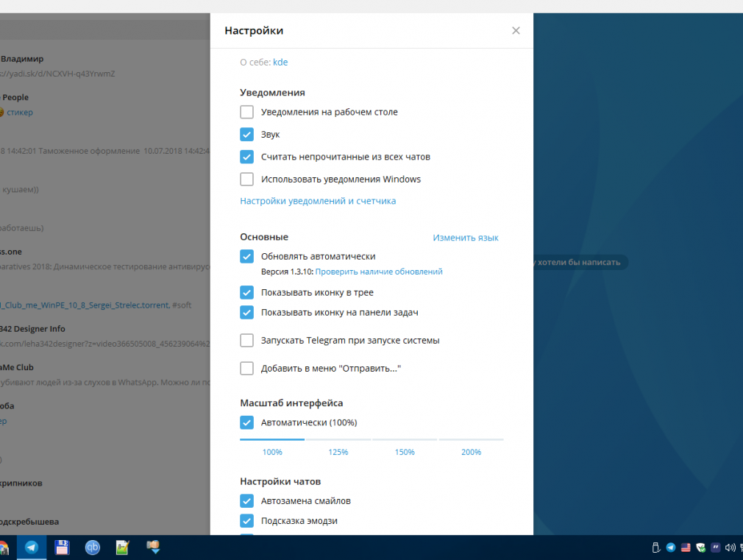Set interface scale to 125%

click(x=338, y=452)
